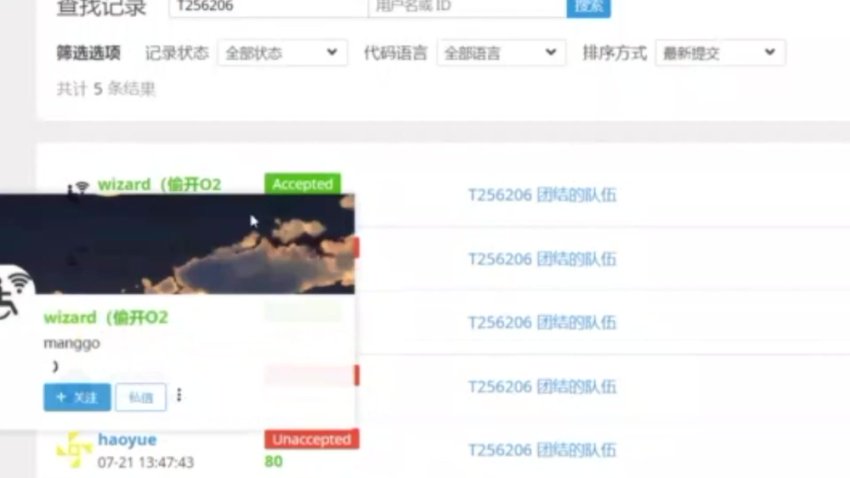
Task: Expand the 记录状态 status dropdown
Action: tap(282, 53)
